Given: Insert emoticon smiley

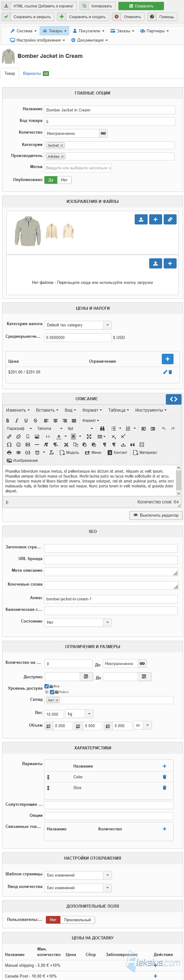Looking at the screenshot, I should (x=18, y=444).
